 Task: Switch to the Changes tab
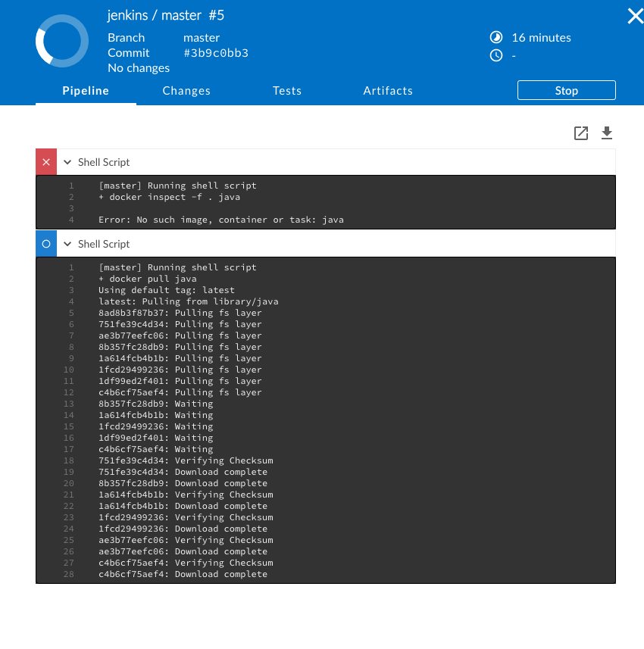click(x=186, y=91)
